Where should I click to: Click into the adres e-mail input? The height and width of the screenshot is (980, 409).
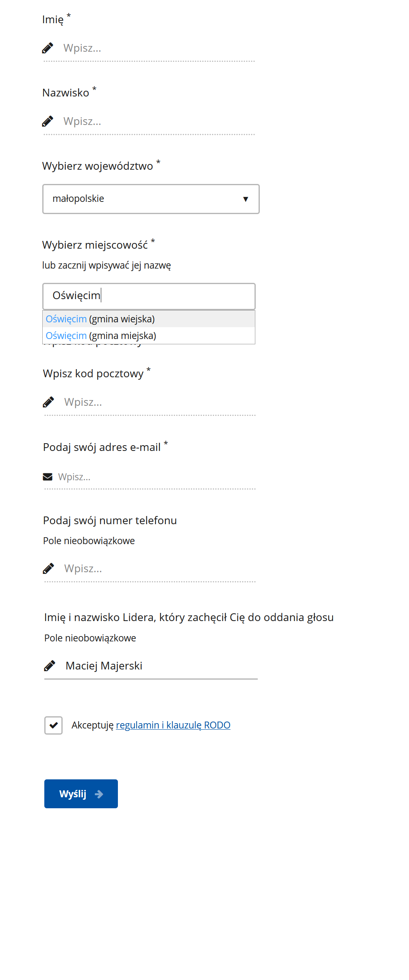point(157,477)
